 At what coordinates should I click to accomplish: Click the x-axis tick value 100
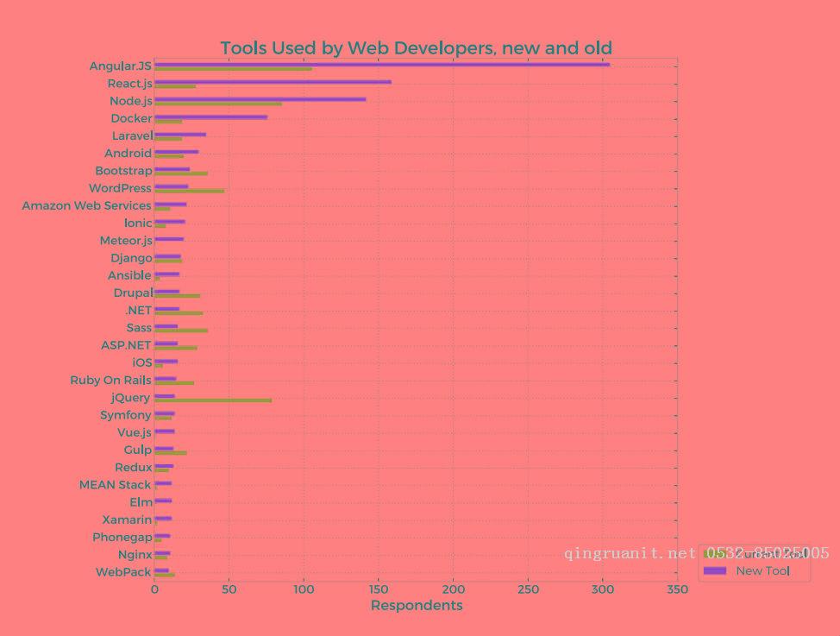tap(304, 589)
